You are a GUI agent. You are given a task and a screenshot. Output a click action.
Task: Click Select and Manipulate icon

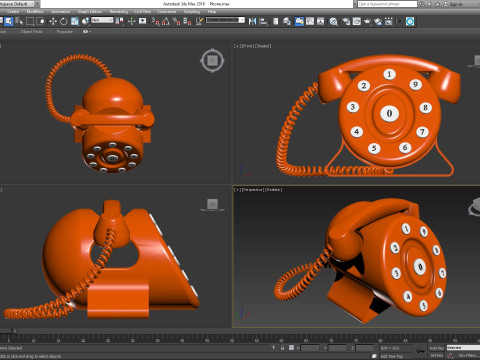pos(131,21)
